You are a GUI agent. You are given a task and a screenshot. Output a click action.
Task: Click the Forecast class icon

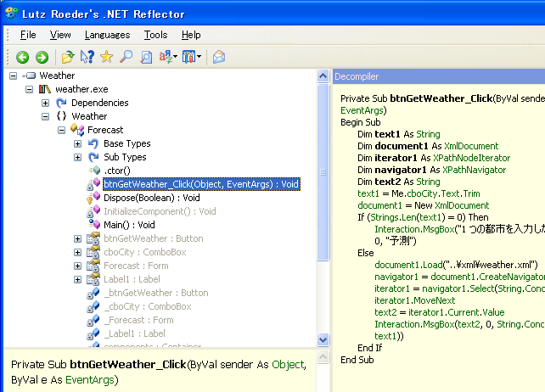77,130
